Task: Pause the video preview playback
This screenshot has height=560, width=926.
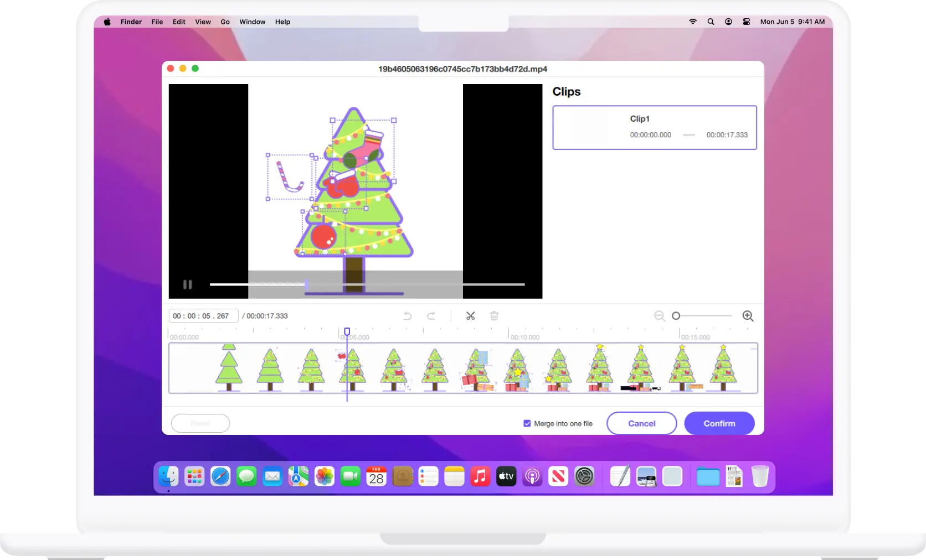Action: coord(188,284)
